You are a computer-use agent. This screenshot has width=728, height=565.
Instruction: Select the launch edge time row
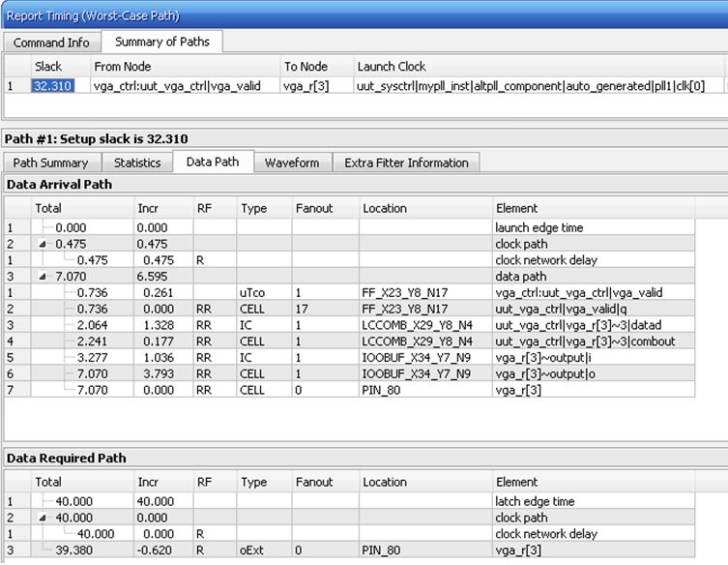click(x=350, y=227)
